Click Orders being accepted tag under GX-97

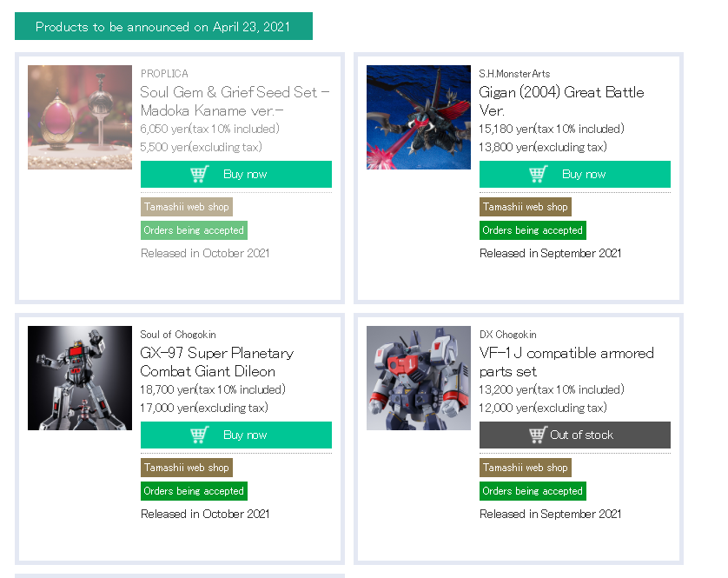194,491
